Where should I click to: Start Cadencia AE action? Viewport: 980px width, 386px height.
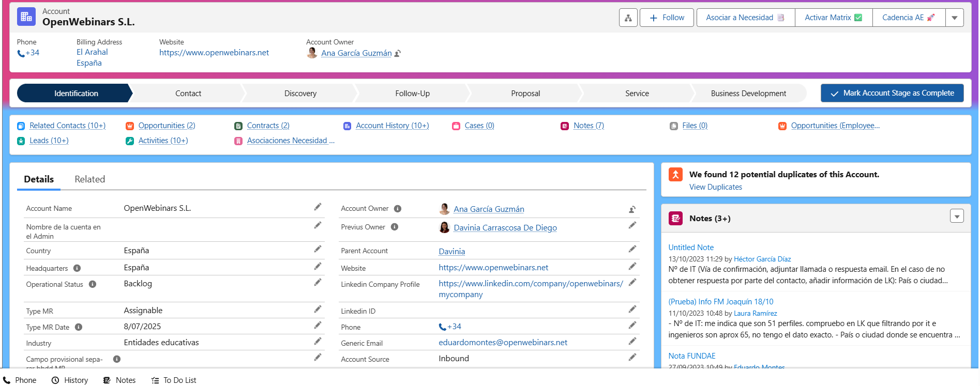[x=909, y=18]
